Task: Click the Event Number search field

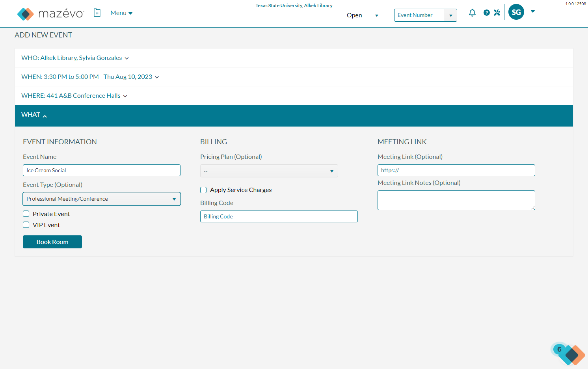Action: pos(420,15)
